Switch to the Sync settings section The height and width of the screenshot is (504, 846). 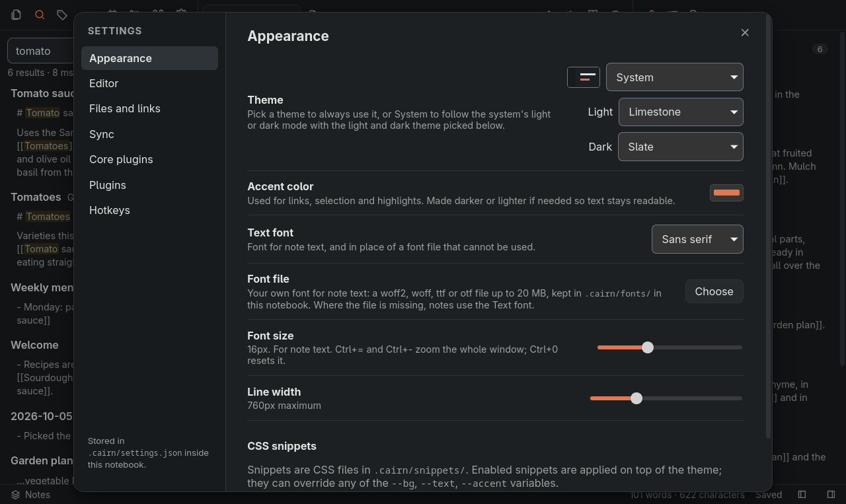149,134
